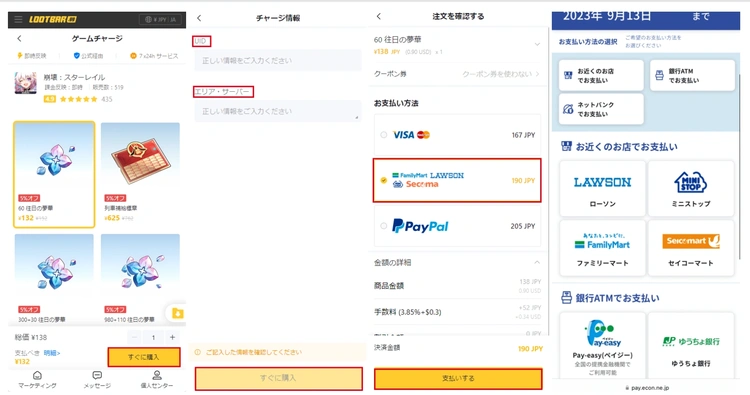Select the 列車補給標章 product card
The width and height of the screenshot is (750, 395).
(x=140, y=175)
